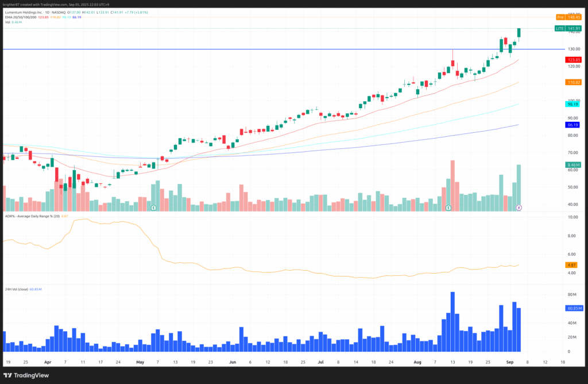The image size is (588, 384).
Task: Click the earnings E marker in August
Action: (448, 208)
